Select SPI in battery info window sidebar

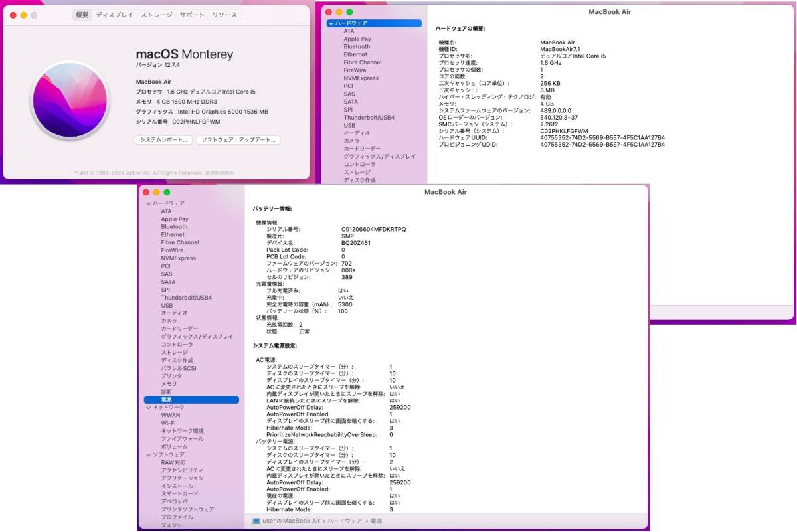165,290
